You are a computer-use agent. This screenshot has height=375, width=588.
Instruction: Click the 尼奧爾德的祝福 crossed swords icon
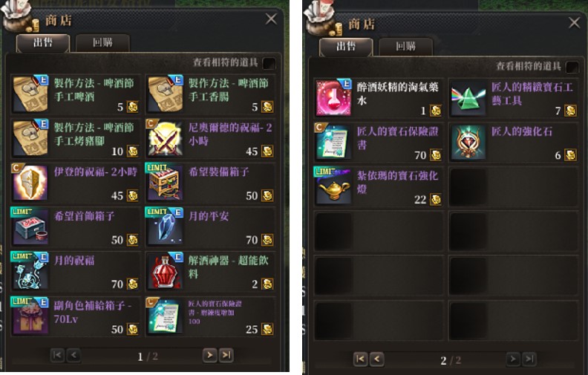pos(165,137)
